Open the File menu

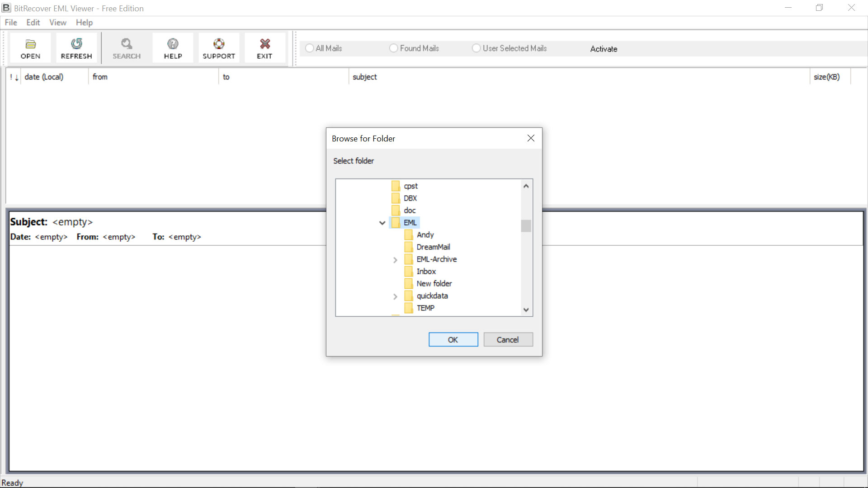11,23
